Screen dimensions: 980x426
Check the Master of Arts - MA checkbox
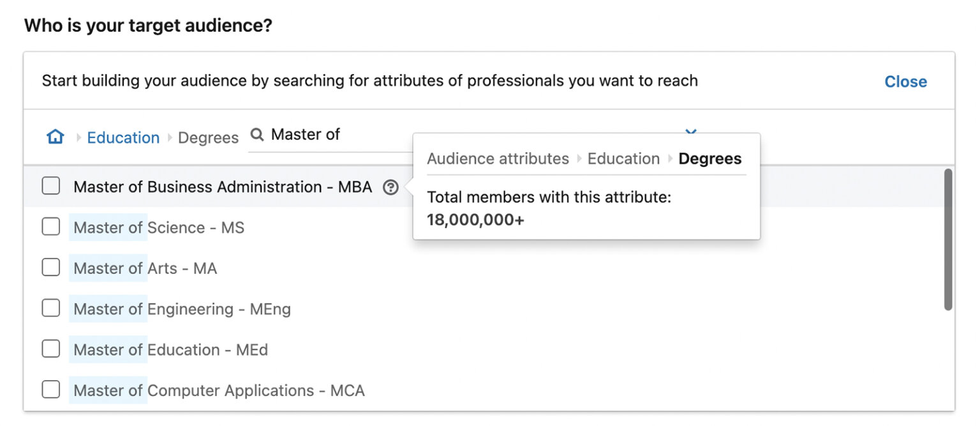(x=50, y=268)
